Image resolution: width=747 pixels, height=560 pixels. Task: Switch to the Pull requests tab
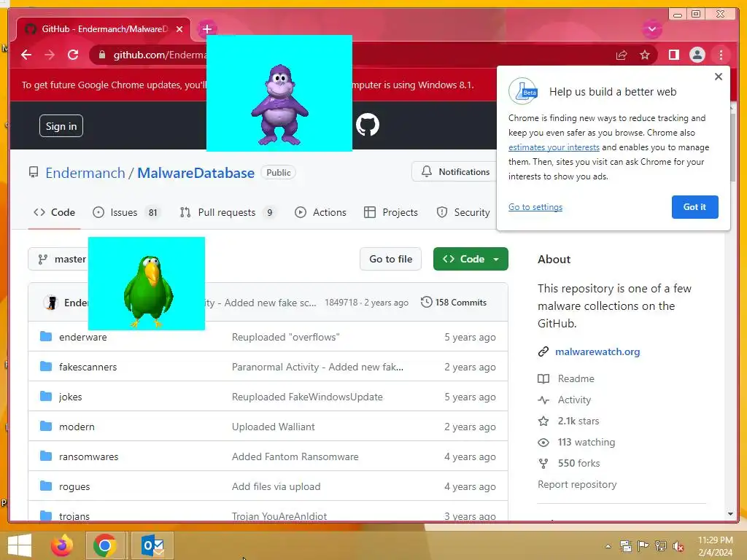click(228, 212)
